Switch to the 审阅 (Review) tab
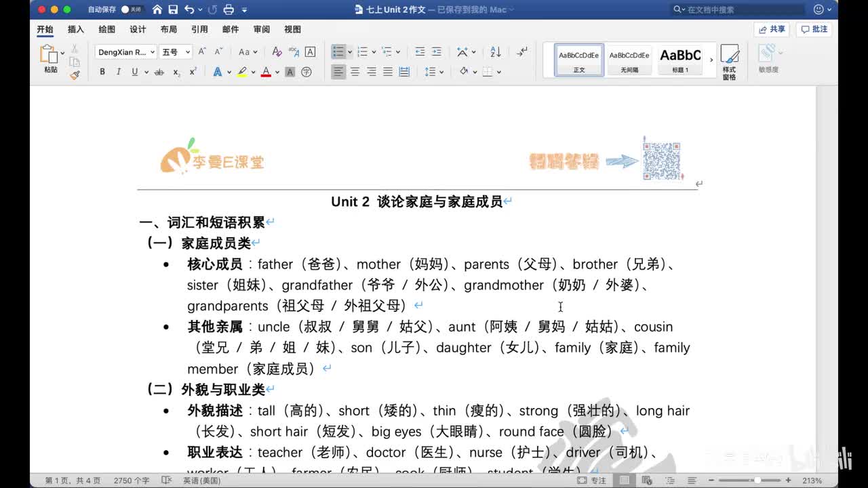This screenshot has width=868, height=488. pyautogui.click(x=262, y=30)
